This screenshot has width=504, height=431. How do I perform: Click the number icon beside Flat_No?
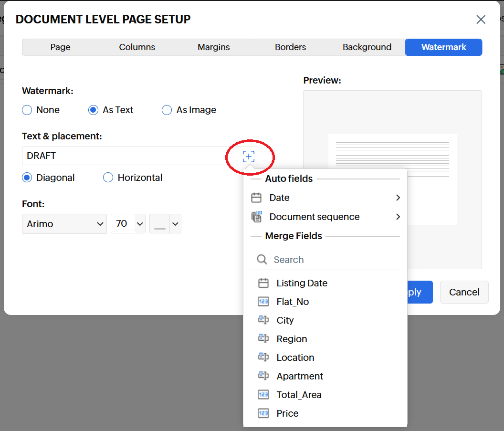coord(263,302)
